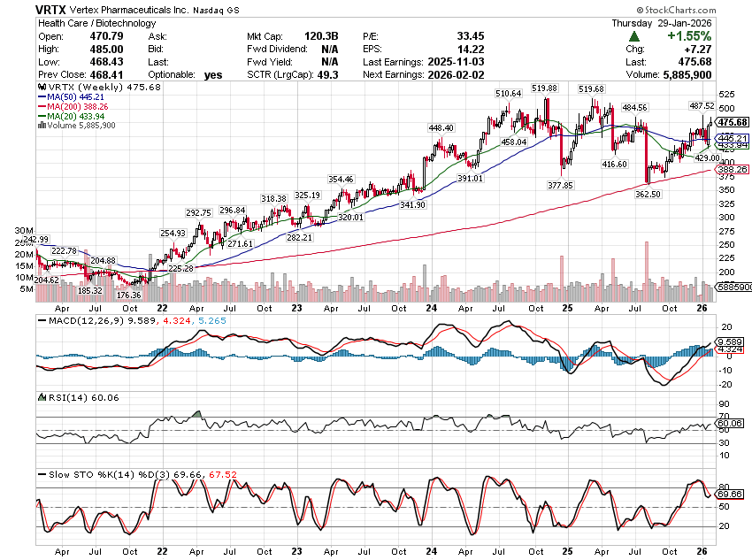Click the Slow STO legend line marker
The image size is (752, 560).
pos(42,475)
